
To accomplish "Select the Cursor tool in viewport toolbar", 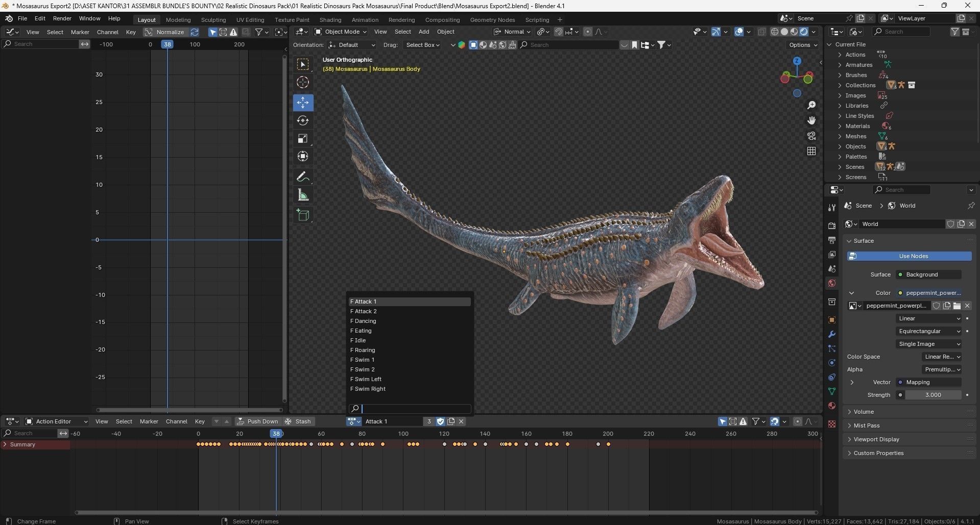I will 303,82.
